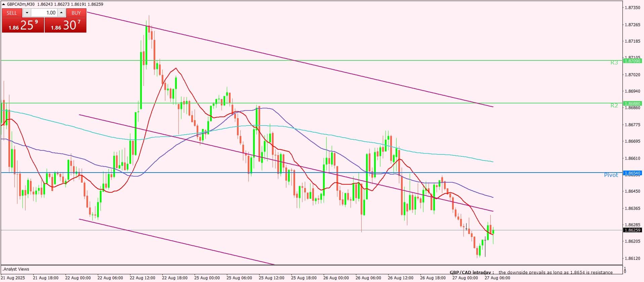
Task: Click the R2 level label
Action: (x=614, y=105)
